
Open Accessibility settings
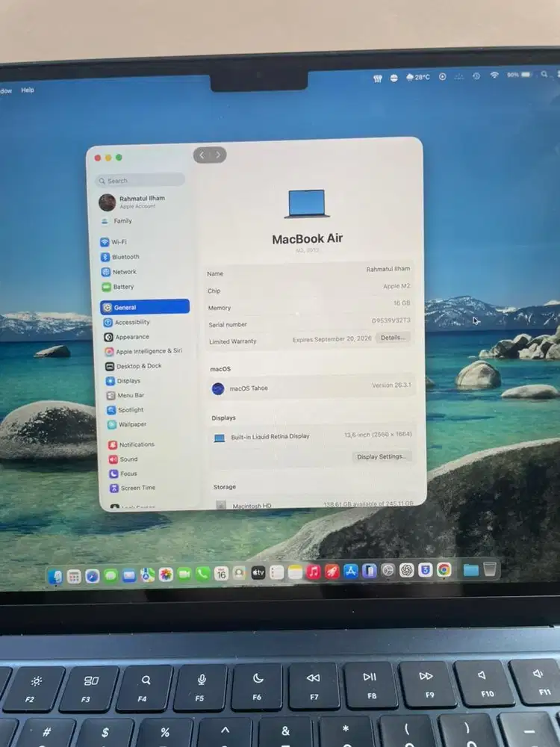click(x=127, y=322)
